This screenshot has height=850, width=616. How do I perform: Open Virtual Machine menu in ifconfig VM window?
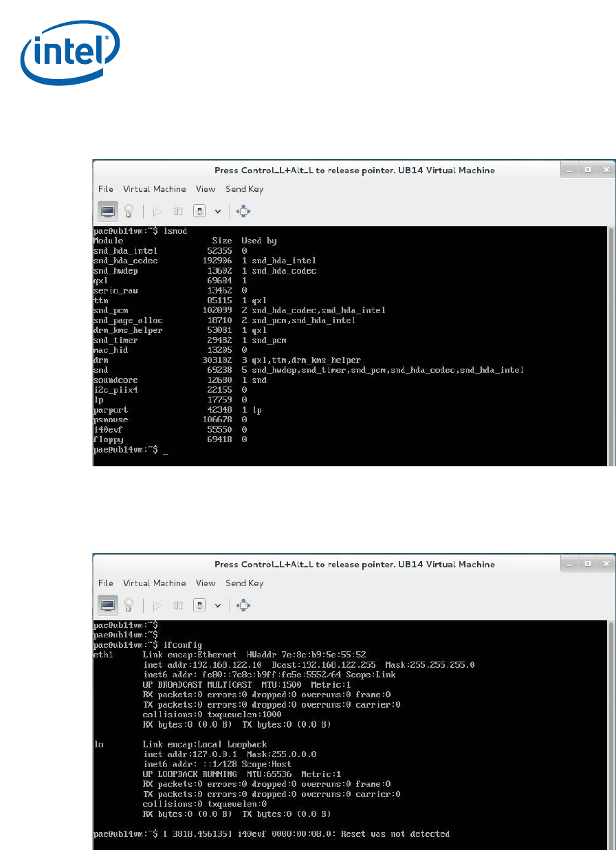[x=155, y=583]
